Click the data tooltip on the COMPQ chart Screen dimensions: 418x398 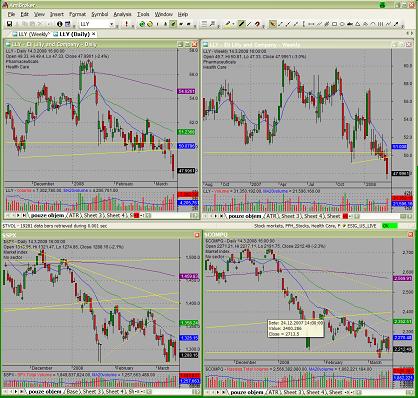(x=296, y=328)
